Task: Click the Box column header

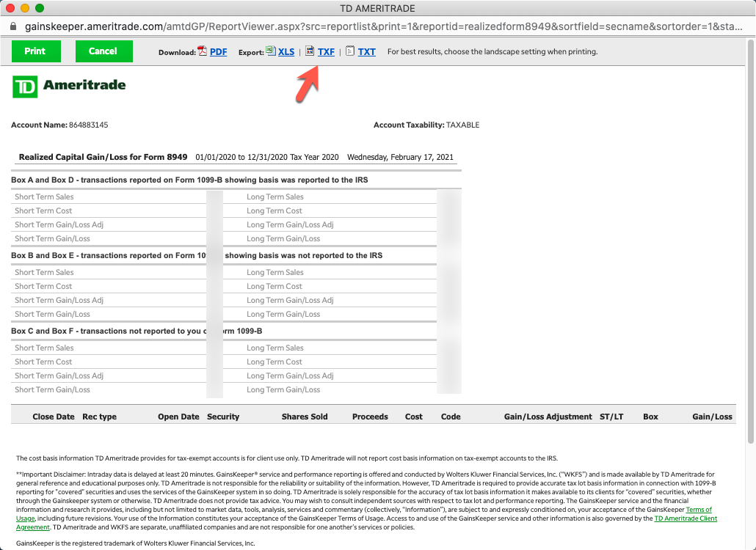Action: (x=650, y=417)
